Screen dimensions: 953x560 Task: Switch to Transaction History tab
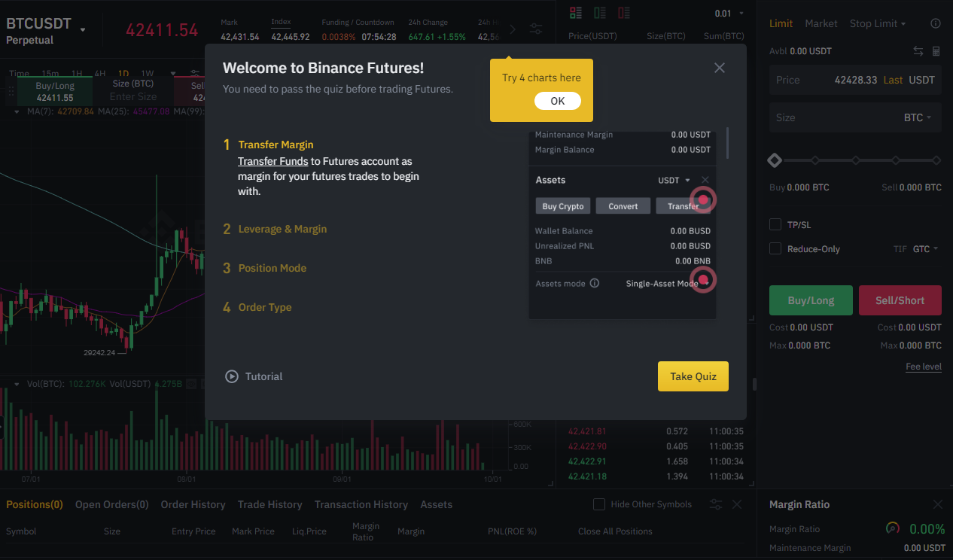pyautogui.click(x=361, y=504)
